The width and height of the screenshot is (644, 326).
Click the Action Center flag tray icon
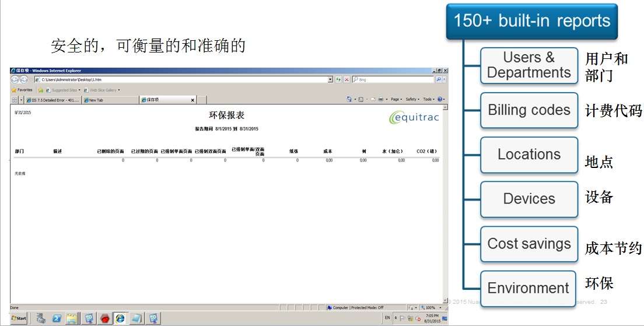402,318
